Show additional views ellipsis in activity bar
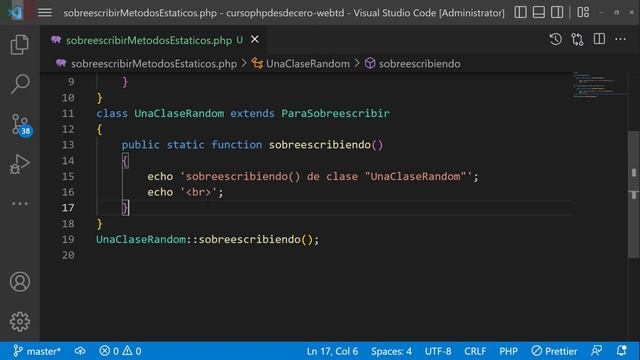 20,203
